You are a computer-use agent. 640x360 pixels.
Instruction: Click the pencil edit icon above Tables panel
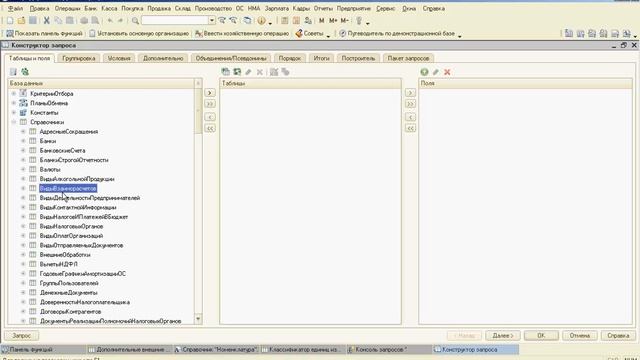248,72
